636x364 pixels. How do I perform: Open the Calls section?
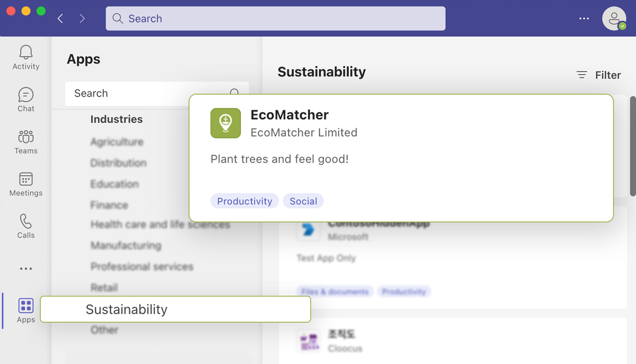(x=26, y=226)
